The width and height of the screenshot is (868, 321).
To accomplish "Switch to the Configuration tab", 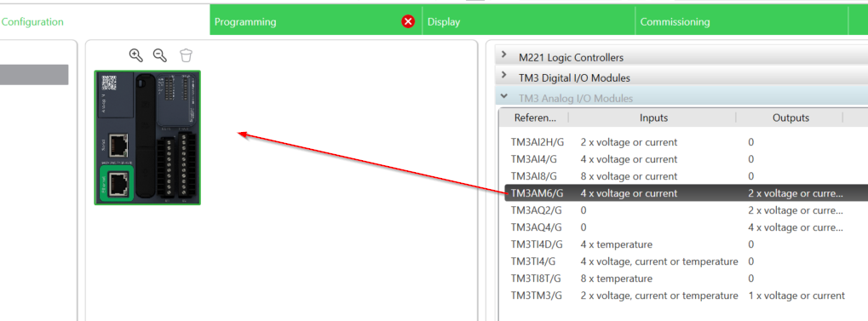I will [x=32, y=22].
